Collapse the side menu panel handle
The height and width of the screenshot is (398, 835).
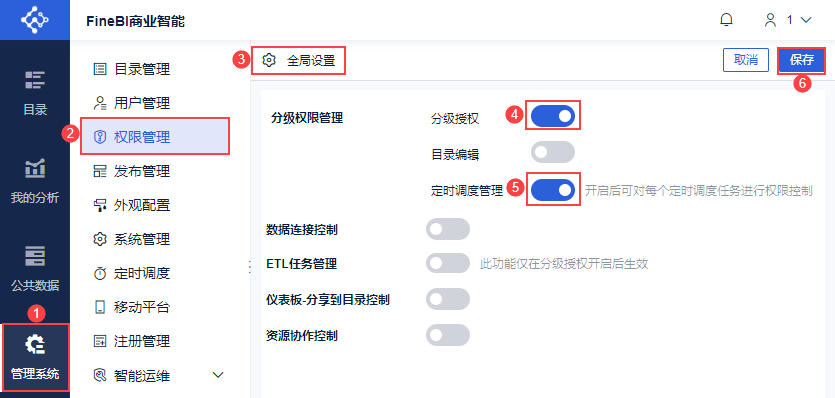tap(250, 266)
